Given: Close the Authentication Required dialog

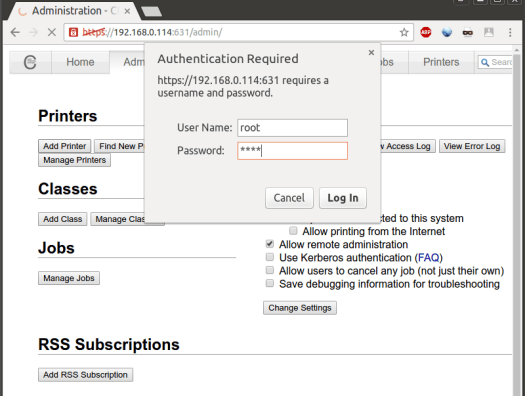Looking at the screenshot, I should click(371, 53).
